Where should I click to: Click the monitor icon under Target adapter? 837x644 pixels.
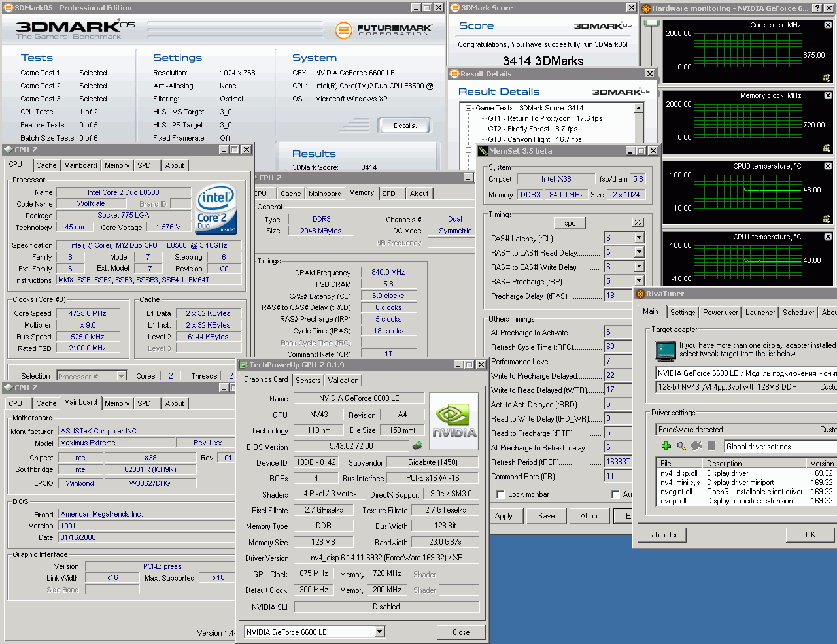pyautogui.click(x=665, y=351)
